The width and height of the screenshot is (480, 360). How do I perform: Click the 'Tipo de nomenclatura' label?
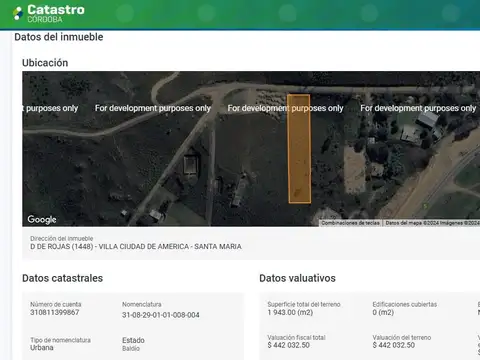pyautogui.click(x=60, y=340)
